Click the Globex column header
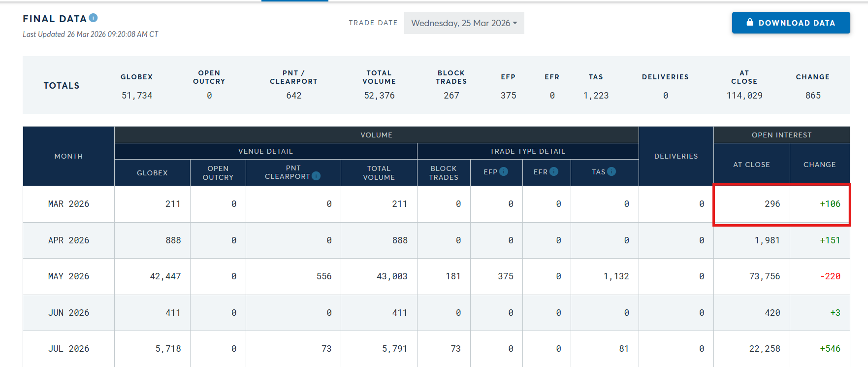This screenshot has width=868, height=367. 152,173
